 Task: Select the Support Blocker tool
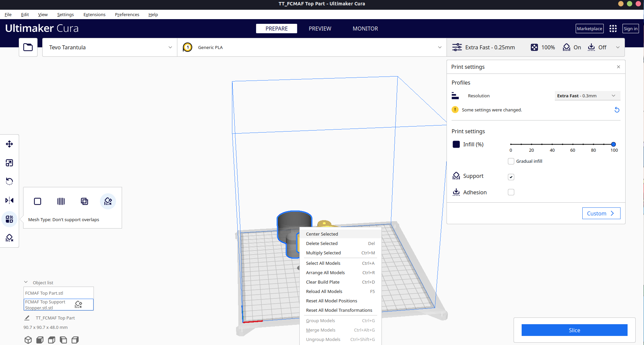tap(9, 238)
